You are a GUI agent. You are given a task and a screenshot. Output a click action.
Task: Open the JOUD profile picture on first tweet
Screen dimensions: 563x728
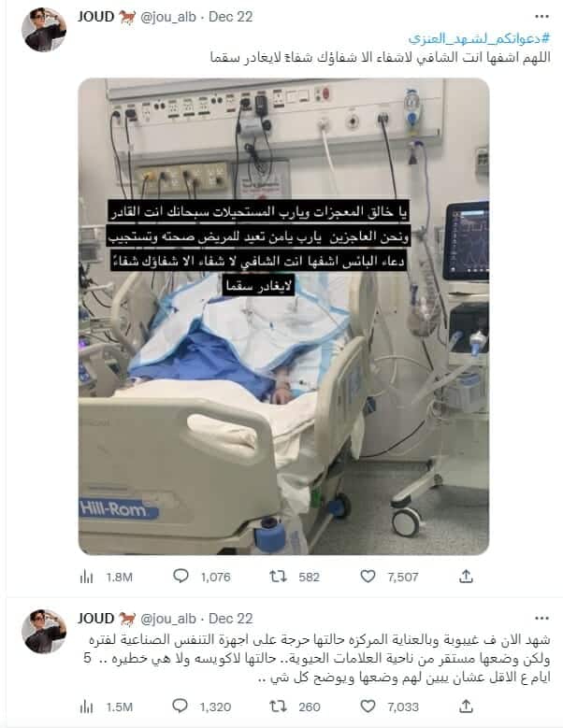[44, 29]
